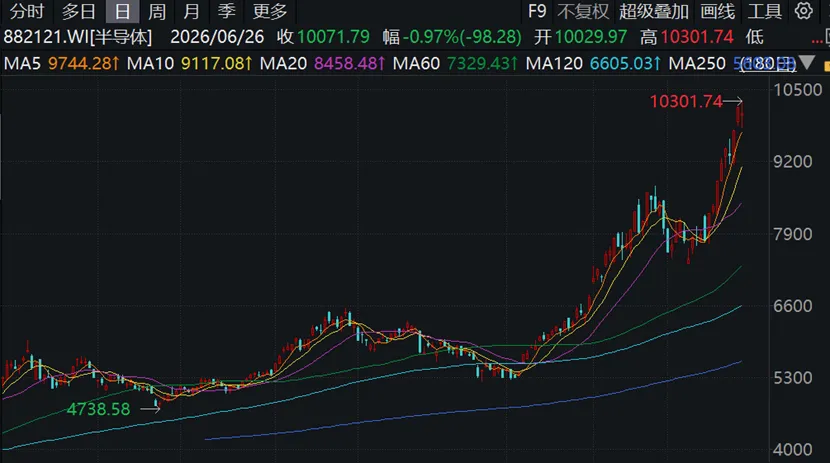Click the 9200 price axis label
The width and height of the screenshot is (830, 463).
coord(792,161)
